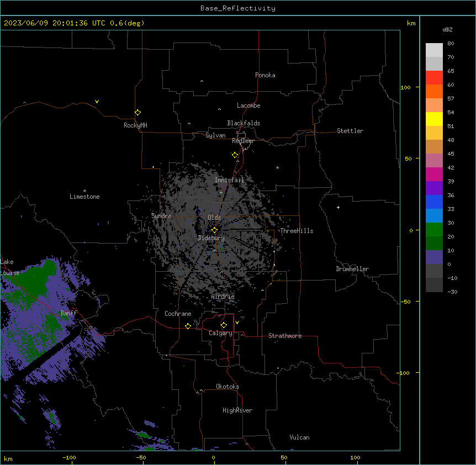The height and width of the screenshot is (465, 476).
Task: Click the yellow marker above RockyMH
Action: (x=138, y=113)
